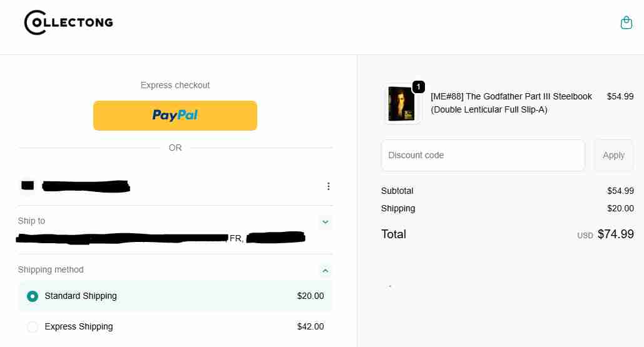The height and width of the screenshot is (347, 644).
Task: Click the Ship to section label
Action: coord(31,221)
